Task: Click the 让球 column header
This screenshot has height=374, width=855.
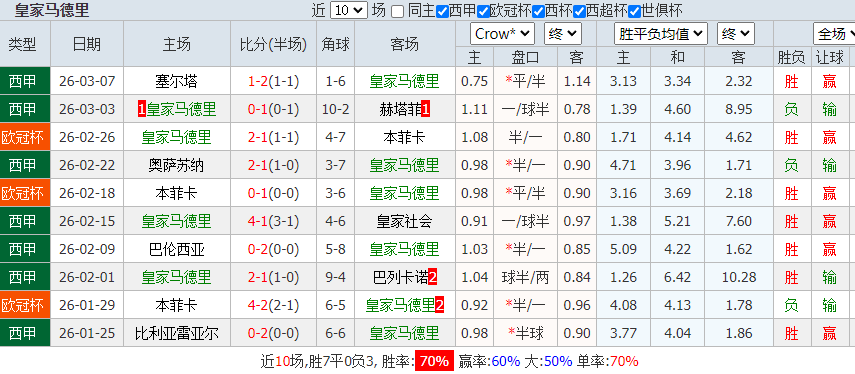Action: point(830,57)
